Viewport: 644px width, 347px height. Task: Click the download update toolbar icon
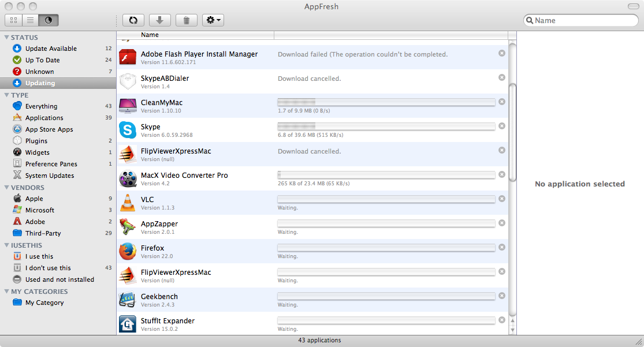point(159,20)
